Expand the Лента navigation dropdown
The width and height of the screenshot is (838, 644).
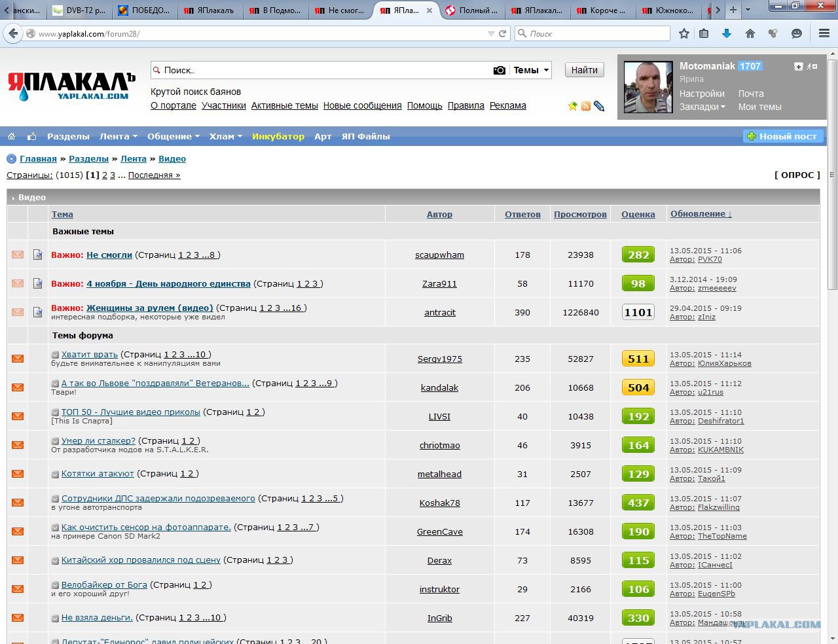[x=118, y=136]
